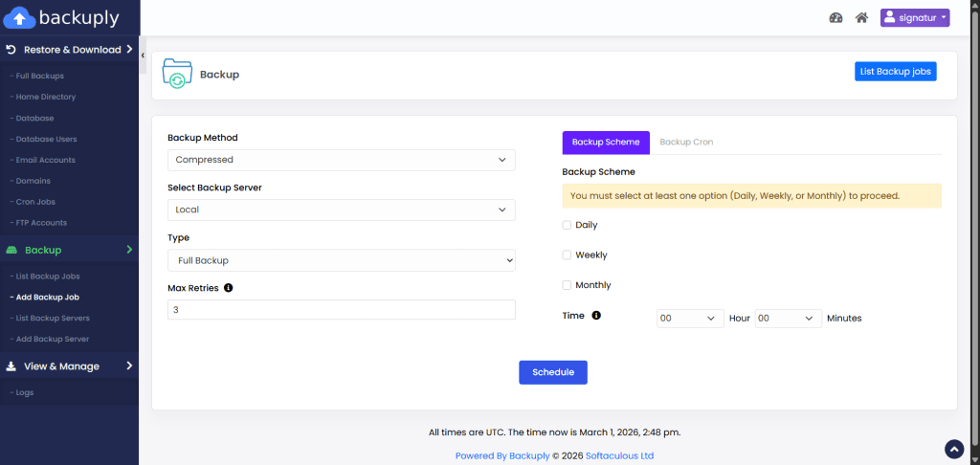
Task: Open the signatur user menu
Action: coord(915,17)
